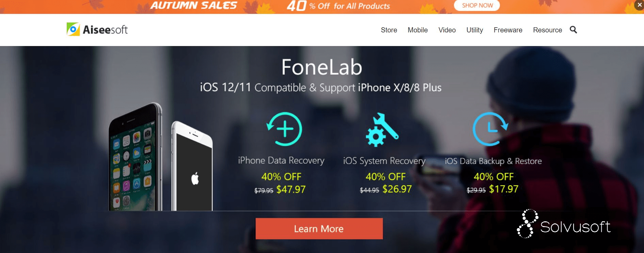Click the Aiseesoft logo icon
The height and width of the screenshot is (253, 644).
pos(73,29)
